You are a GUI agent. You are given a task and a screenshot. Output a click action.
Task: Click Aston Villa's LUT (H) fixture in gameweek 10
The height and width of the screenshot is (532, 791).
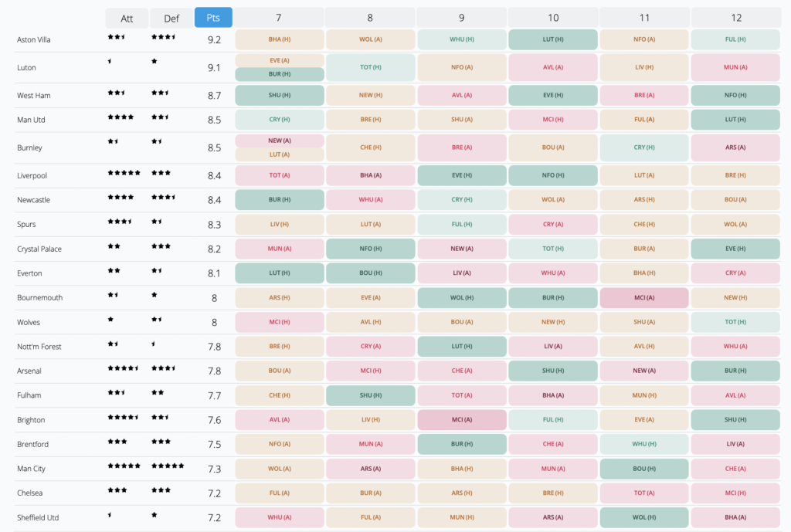[x=553, y=39]
